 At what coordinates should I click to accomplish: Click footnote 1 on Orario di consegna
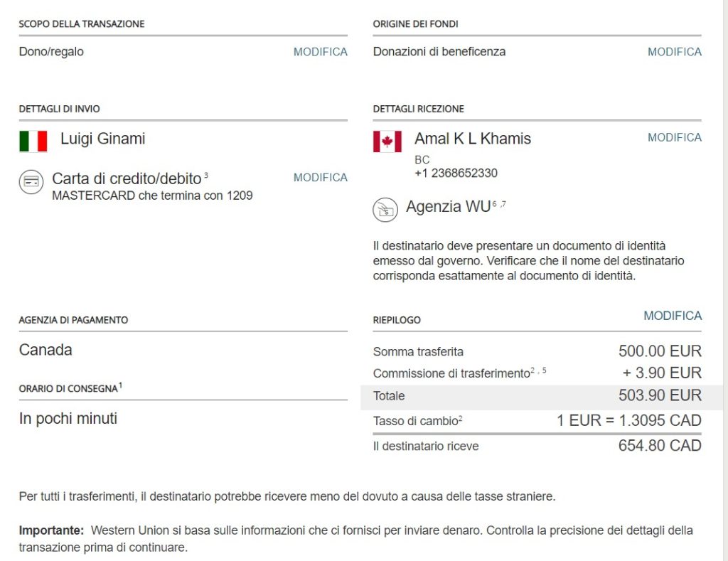point(121,385)
